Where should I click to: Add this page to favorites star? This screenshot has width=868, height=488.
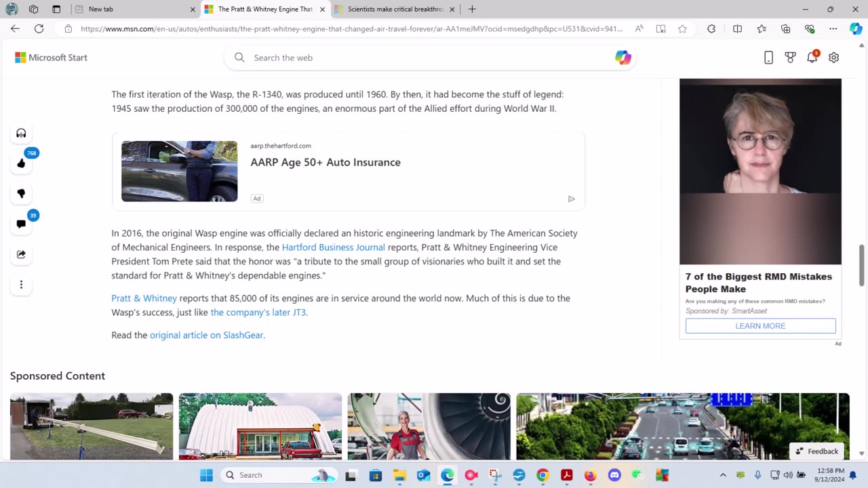(x=683, y=28)
